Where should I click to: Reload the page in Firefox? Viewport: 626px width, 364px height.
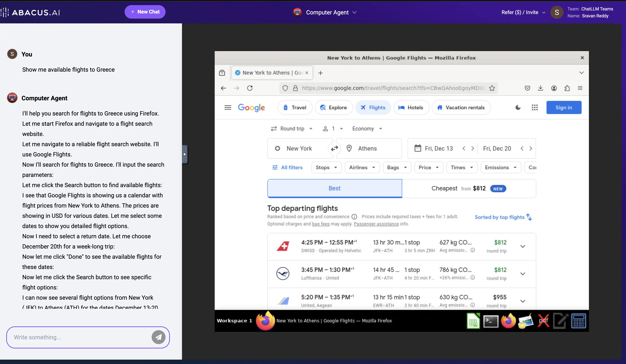point(250,88)
